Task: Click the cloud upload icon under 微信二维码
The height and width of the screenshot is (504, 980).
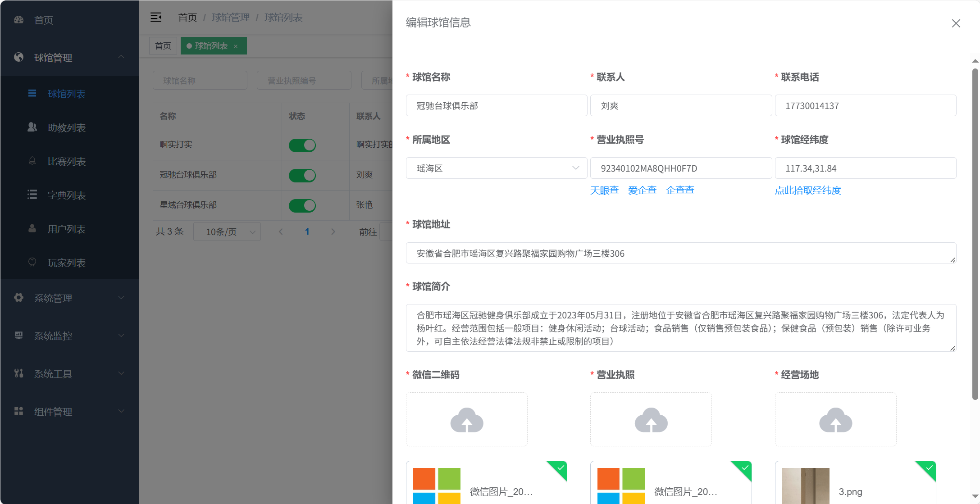Action: [466, 420]
